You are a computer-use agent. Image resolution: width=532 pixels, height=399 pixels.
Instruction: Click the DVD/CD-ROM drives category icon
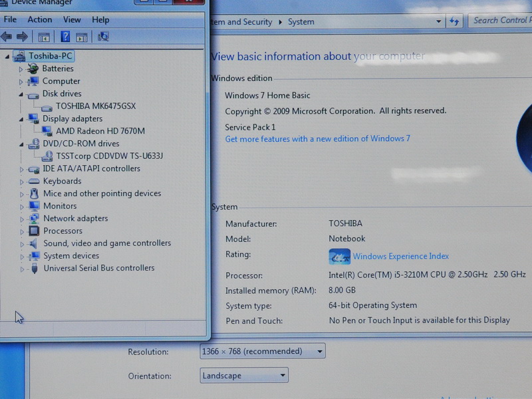click(x=33, y=144)
